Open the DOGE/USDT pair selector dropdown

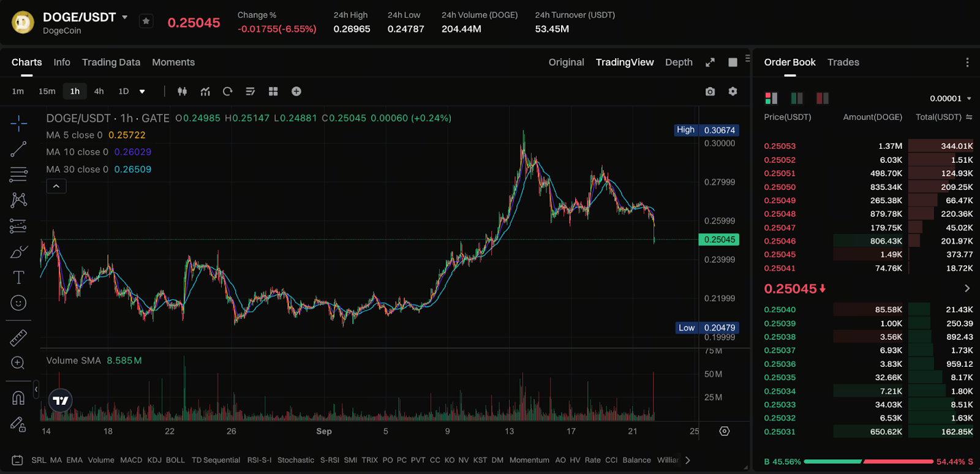pyautogui.click(x=125, y=17)
